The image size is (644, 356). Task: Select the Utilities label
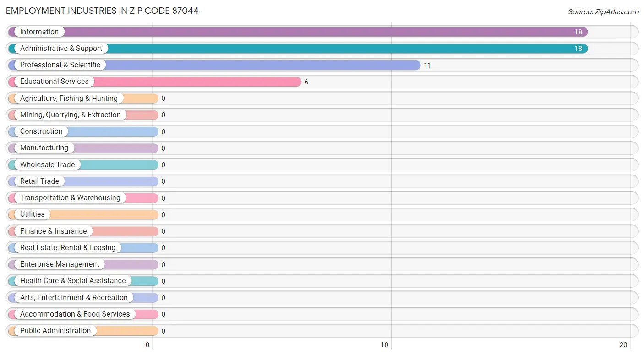[x=33, y=214]
